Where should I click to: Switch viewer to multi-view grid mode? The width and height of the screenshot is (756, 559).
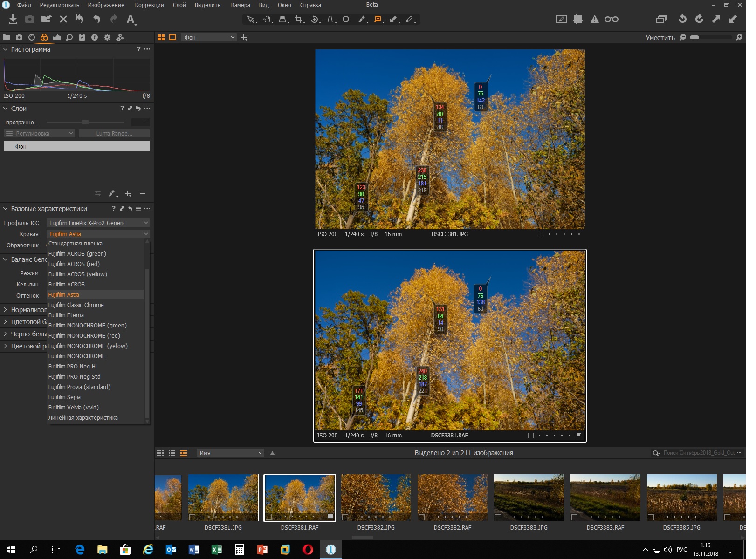pos(161,37)
